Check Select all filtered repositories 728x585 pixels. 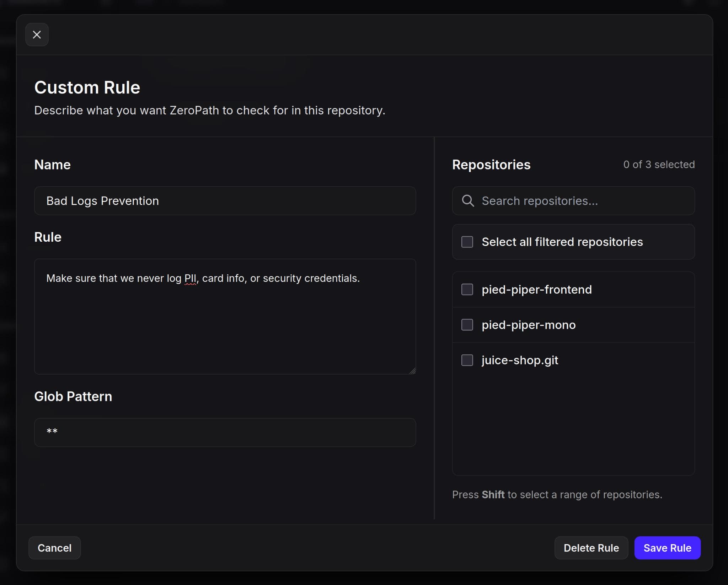[467, 242]
